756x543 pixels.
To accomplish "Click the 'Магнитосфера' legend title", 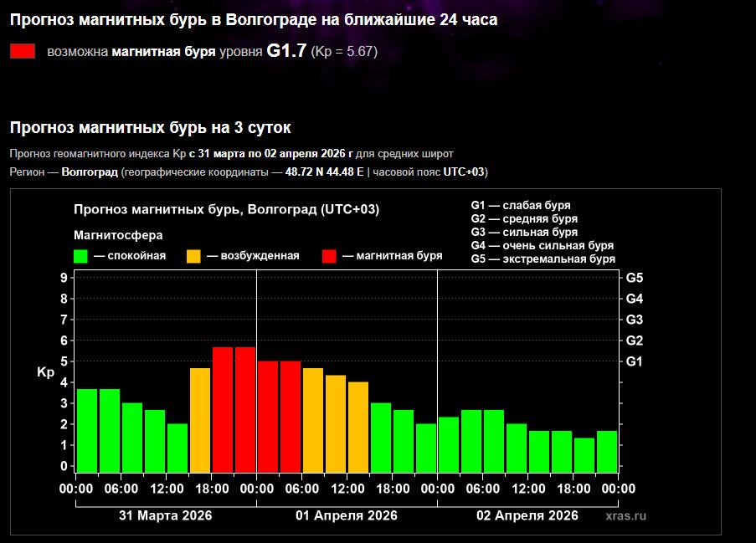I will (x=118, y=235).
